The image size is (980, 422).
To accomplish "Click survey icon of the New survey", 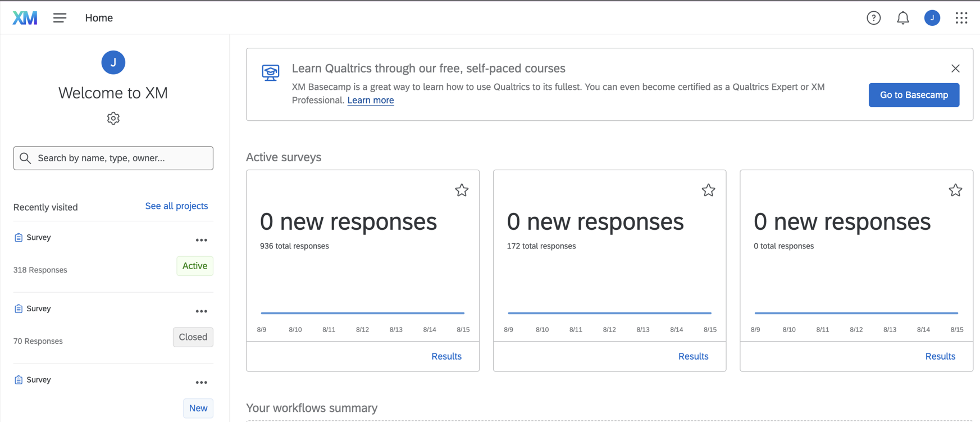I will pos(19,380).
